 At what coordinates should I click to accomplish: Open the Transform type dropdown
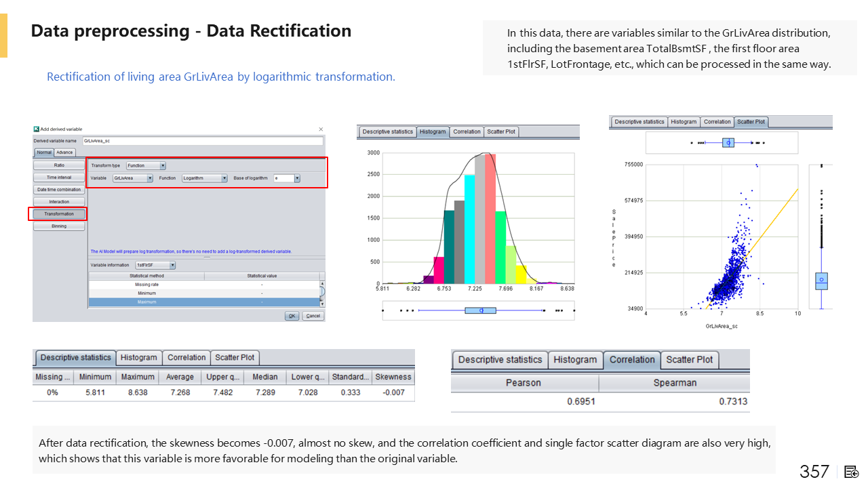[x=163, y=165]
